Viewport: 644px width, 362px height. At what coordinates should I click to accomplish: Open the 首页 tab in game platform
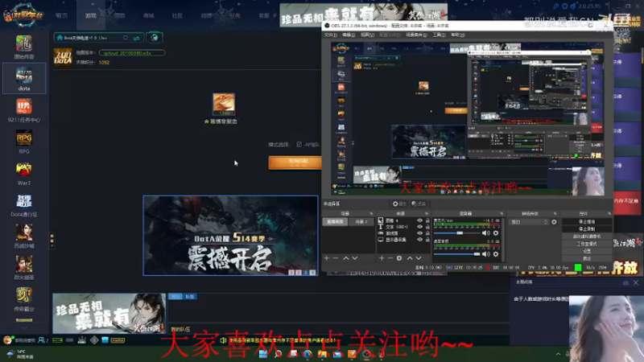(62, 15)
